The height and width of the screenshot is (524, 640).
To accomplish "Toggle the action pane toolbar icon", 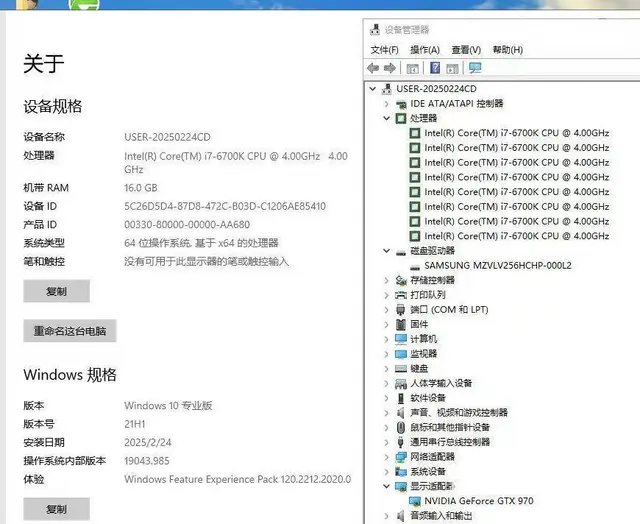I will click(452, 69).
